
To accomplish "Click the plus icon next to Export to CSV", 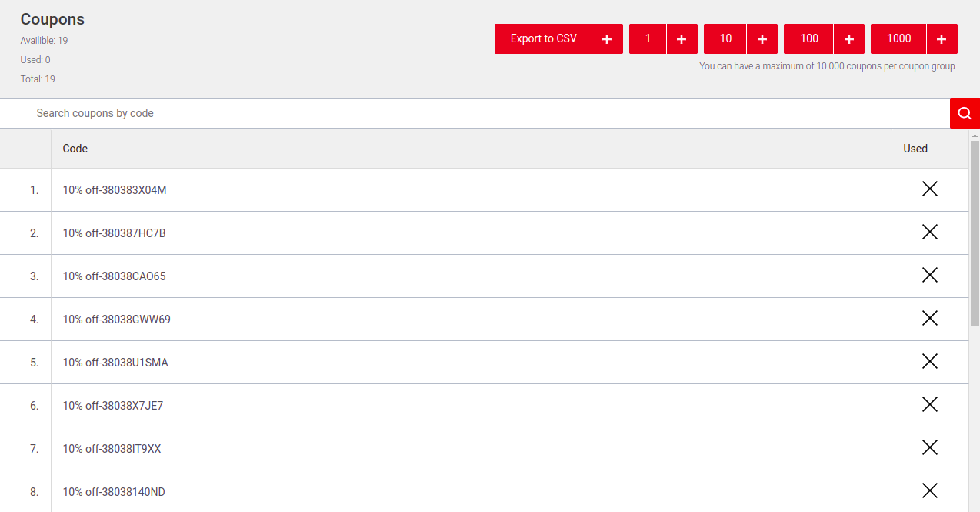I will [607, 39].
